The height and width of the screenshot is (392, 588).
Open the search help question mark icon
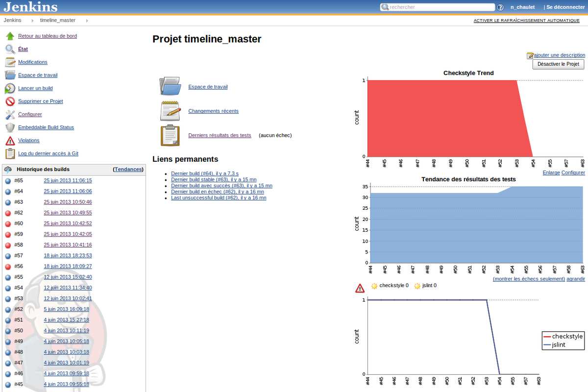[x=500, y=7]
